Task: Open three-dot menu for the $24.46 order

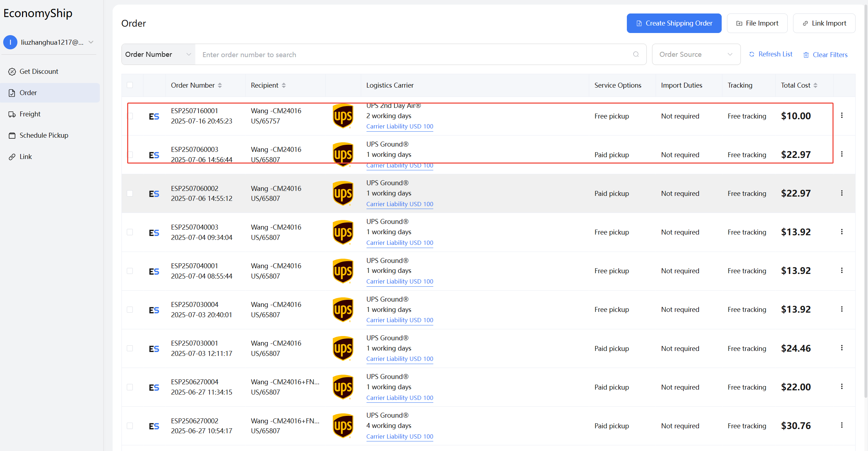Action: (x=842, y=348)
